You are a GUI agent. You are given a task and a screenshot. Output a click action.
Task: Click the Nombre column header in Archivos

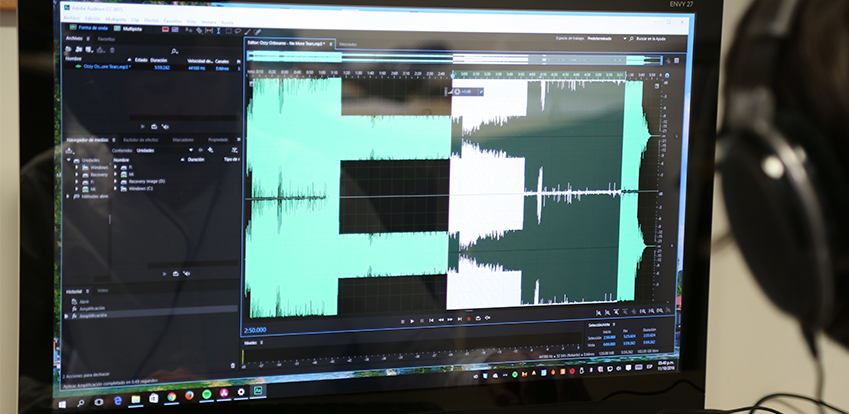point(73,58)
